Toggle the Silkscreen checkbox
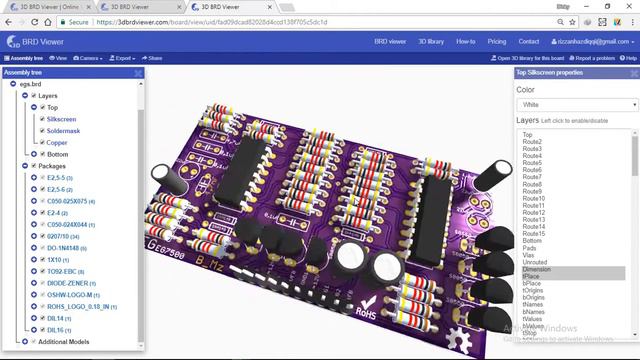This screenshot has width=640, height=360. (42, 119)
